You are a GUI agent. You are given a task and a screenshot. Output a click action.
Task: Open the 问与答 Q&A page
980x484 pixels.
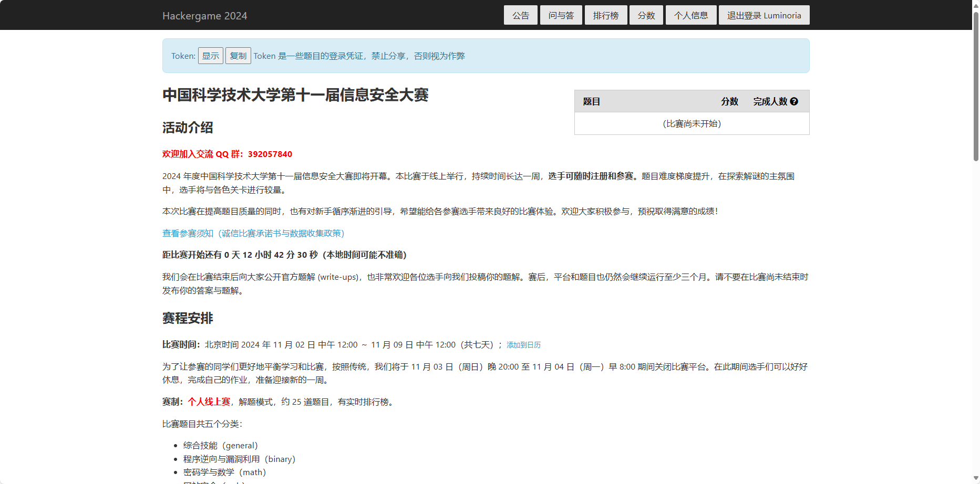(560, 15)
